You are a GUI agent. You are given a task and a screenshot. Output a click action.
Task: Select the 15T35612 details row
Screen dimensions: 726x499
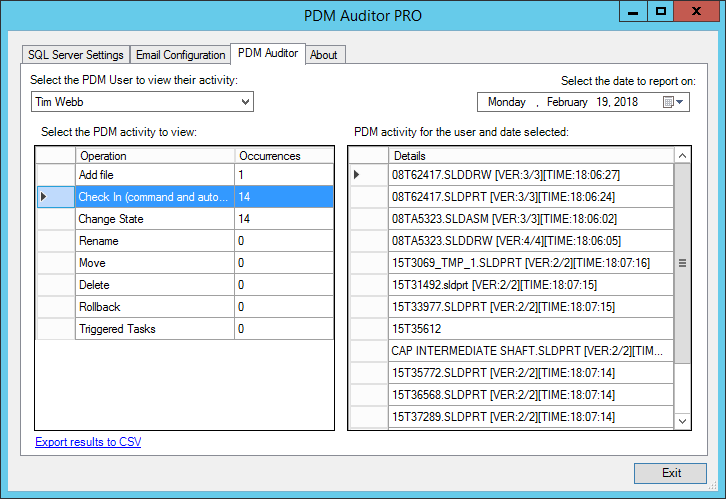511,329
